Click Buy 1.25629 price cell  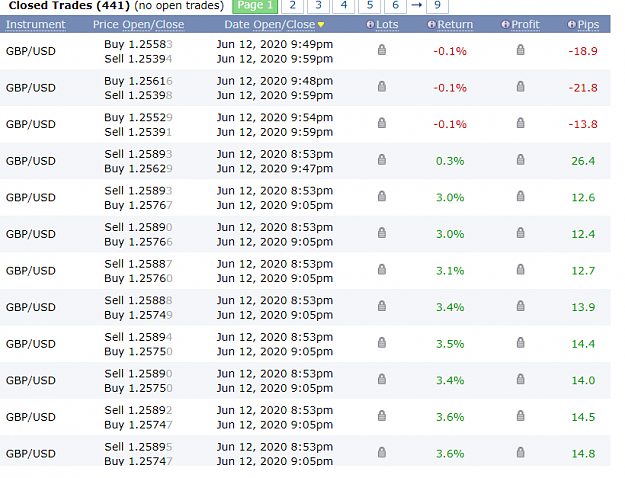coord(138,169)
